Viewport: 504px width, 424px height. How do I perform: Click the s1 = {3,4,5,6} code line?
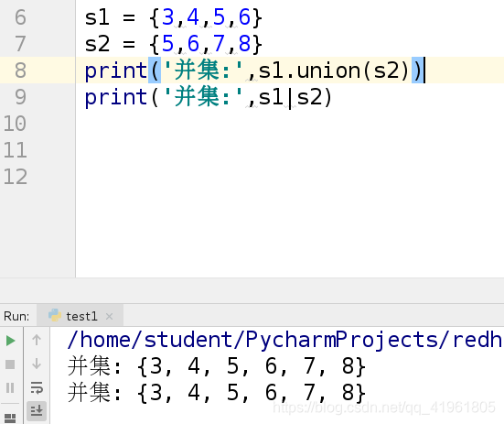pos(174,17)
